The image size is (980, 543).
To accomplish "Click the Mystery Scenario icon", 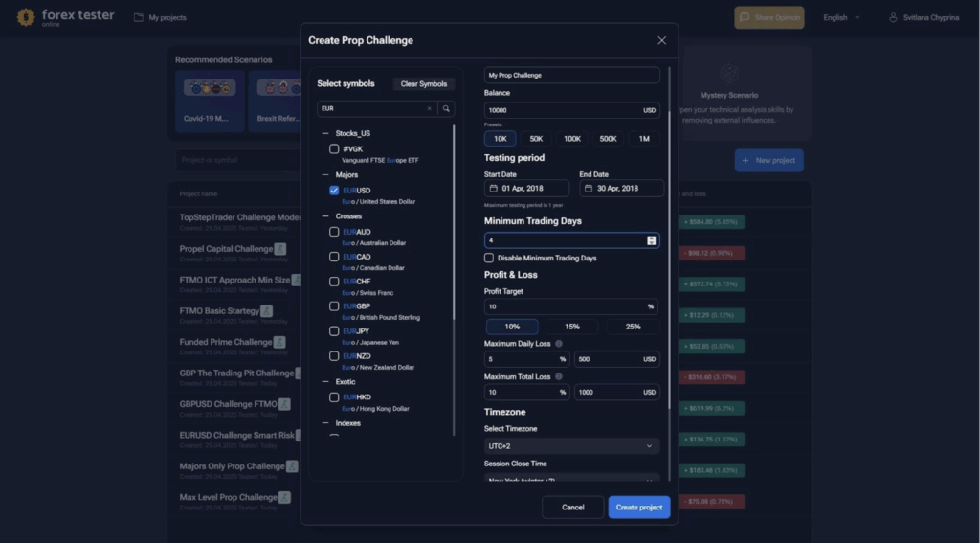I will click(x=728, y=74).
